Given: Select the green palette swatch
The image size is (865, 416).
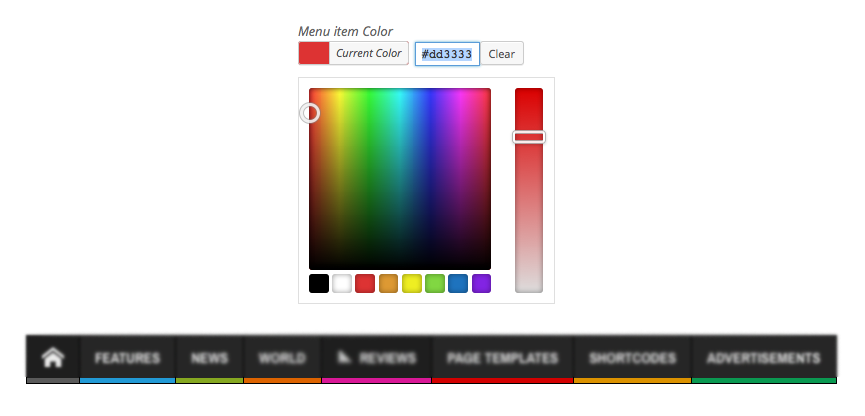Looking at the screenshot, I should coord(435,284).
